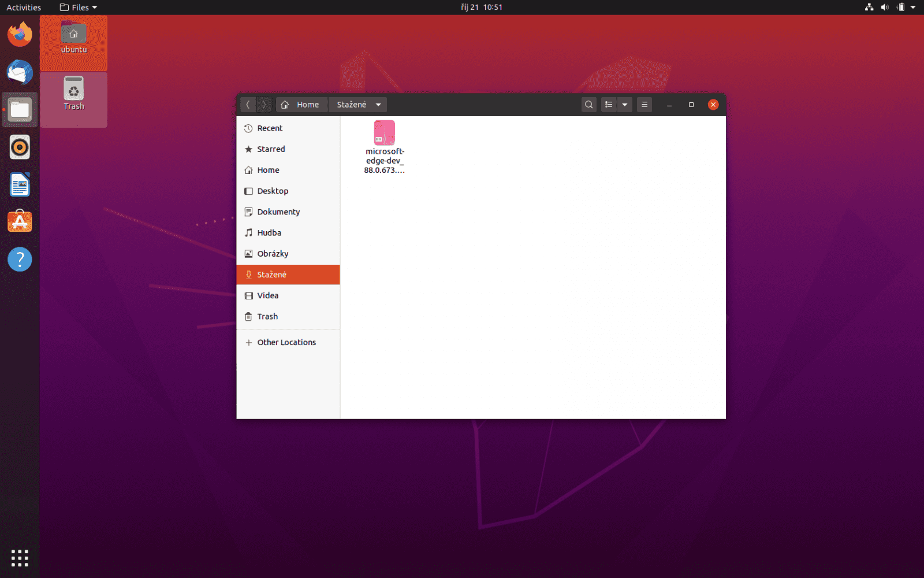The height and width of the screenshot is (578, 924).
Task: Open Trash from the sidebar
Action: (x=267, y=316)
